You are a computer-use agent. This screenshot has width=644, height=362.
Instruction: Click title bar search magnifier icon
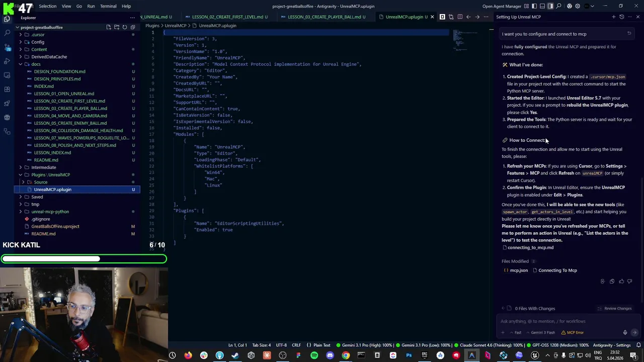pyautogui.click(x=559, y=6)
